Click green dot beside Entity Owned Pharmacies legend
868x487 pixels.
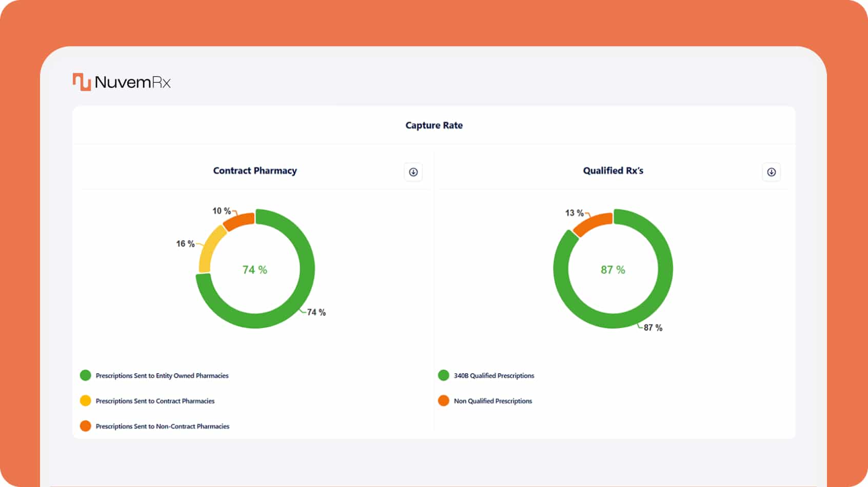(x=86, y=376)
